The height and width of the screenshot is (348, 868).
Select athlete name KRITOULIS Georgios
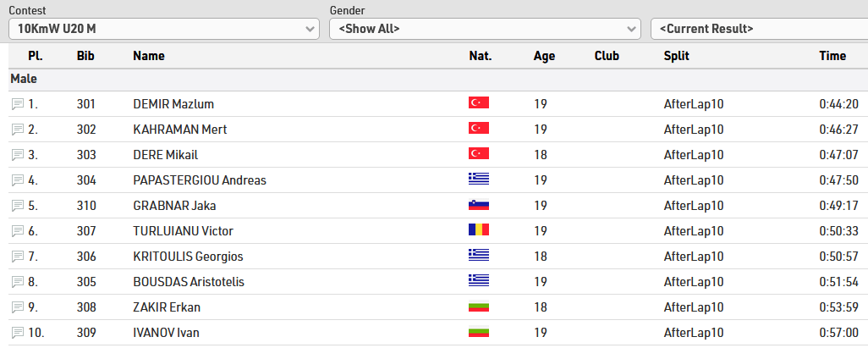coord(188,257)
